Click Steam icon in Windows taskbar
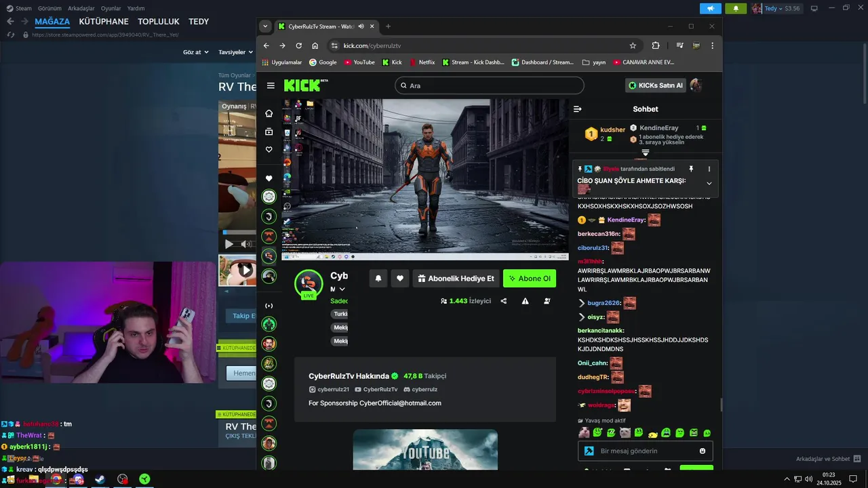 tap(100, 479)
